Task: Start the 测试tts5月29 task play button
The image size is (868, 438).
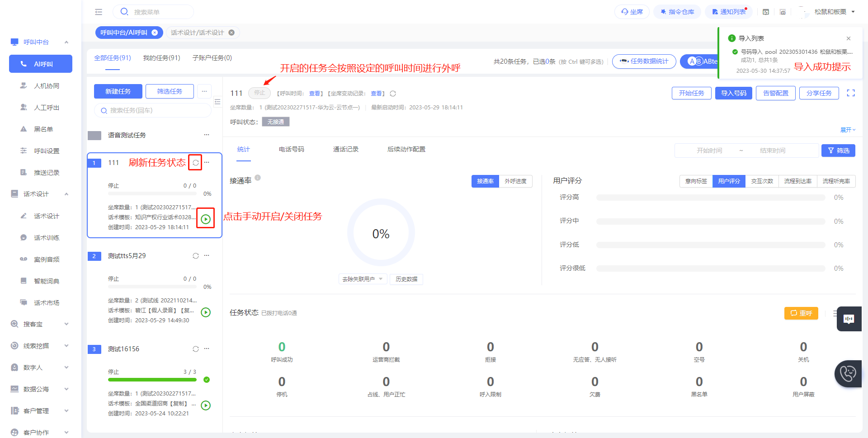Action: point(206,312)
